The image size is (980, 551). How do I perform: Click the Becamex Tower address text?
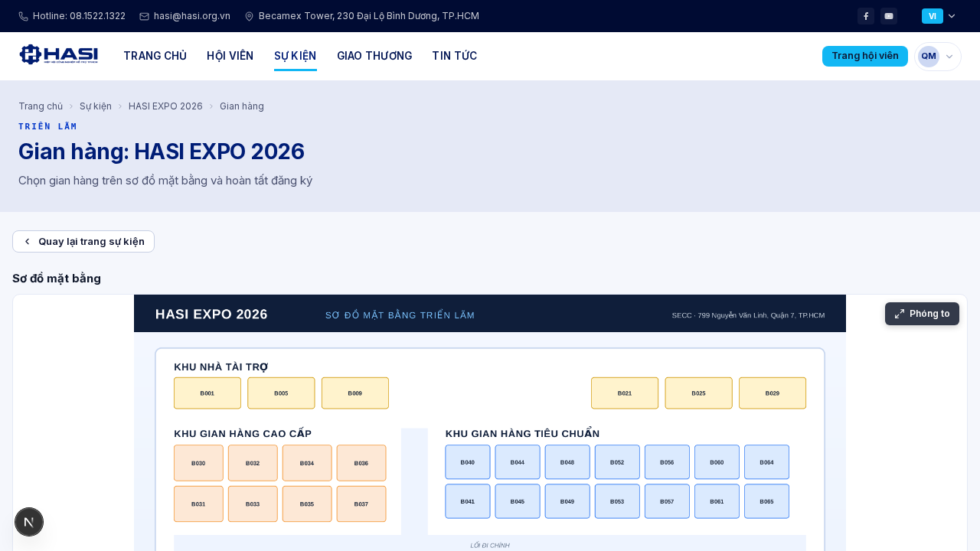[369, 16]
